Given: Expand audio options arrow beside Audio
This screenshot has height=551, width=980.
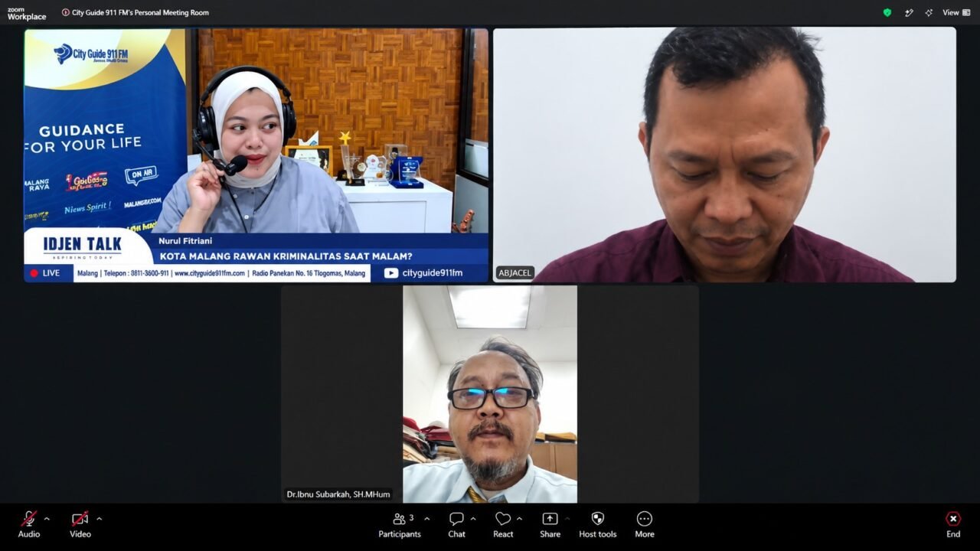Looking at the screenshot, I should [47, 519].
